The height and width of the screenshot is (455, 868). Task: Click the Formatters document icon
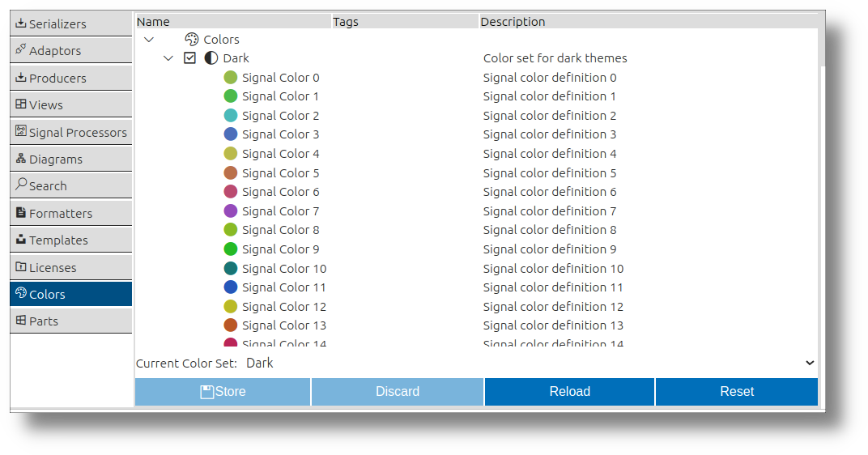point(20,212)
